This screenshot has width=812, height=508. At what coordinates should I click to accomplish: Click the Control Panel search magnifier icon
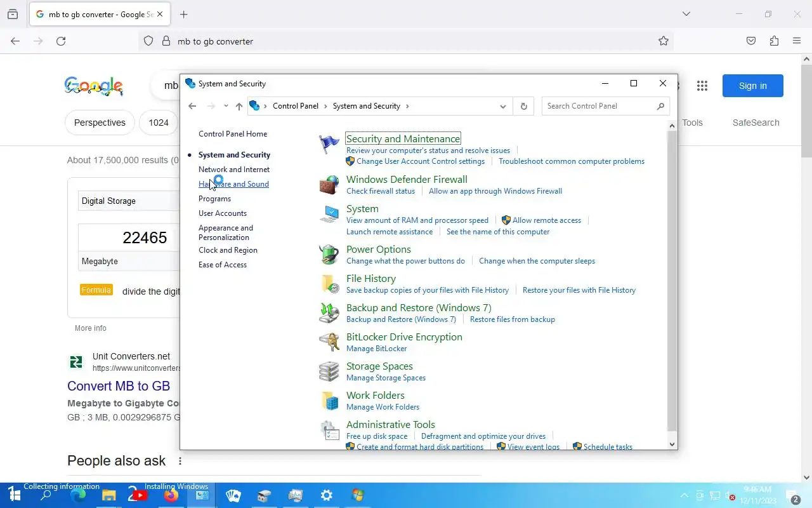[x=660, y=106]
